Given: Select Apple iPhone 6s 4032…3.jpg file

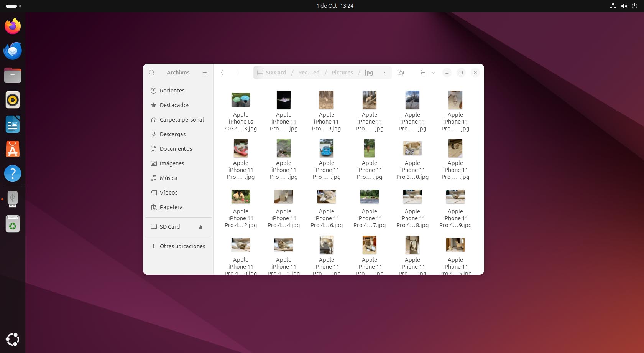Looking at the screenshot, I should point(241,112).
